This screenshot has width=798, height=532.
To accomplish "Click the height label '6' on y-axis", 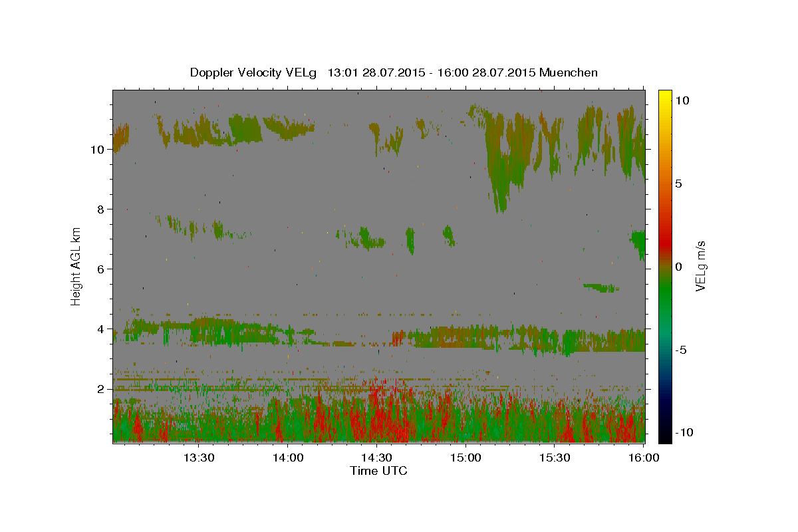I will coord(100,269).
